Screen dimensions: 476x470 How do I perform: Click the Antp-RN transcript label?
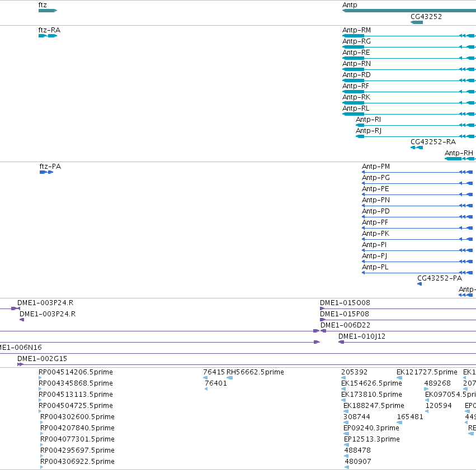click(356, 64)
